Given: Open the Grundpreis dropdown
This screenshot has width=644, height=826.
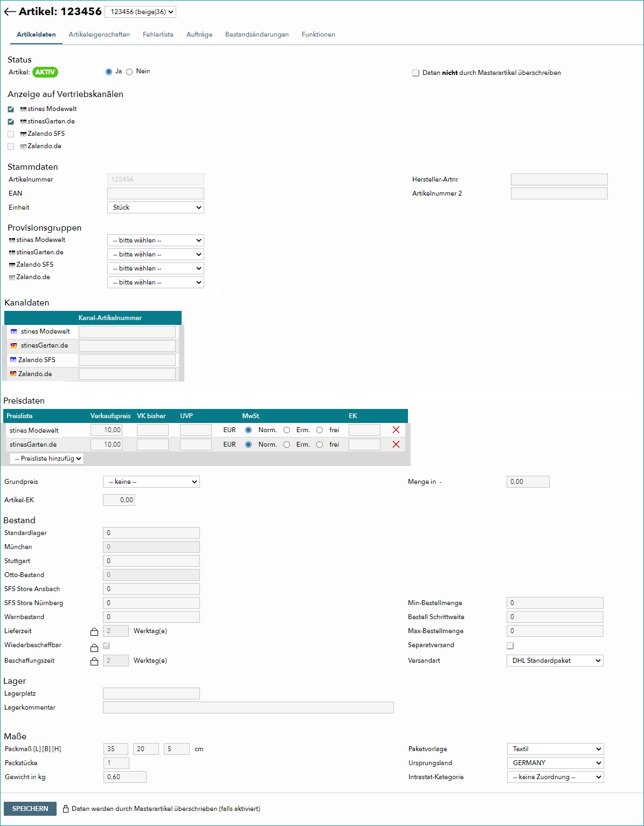Looking at the screenshot, I should (151, 482).
